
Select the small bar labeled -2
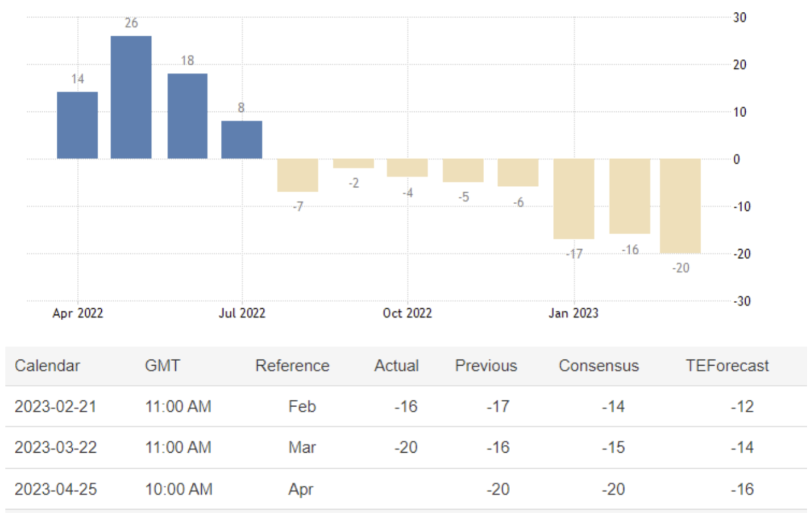click(x=353, y=163)
